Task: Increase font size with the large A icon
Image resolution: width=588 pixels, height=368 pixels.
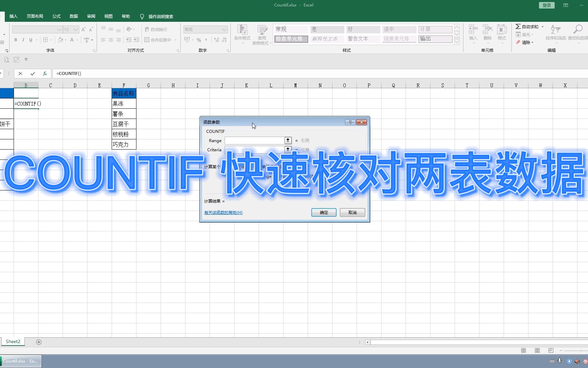Action: [x=83, y=30]
